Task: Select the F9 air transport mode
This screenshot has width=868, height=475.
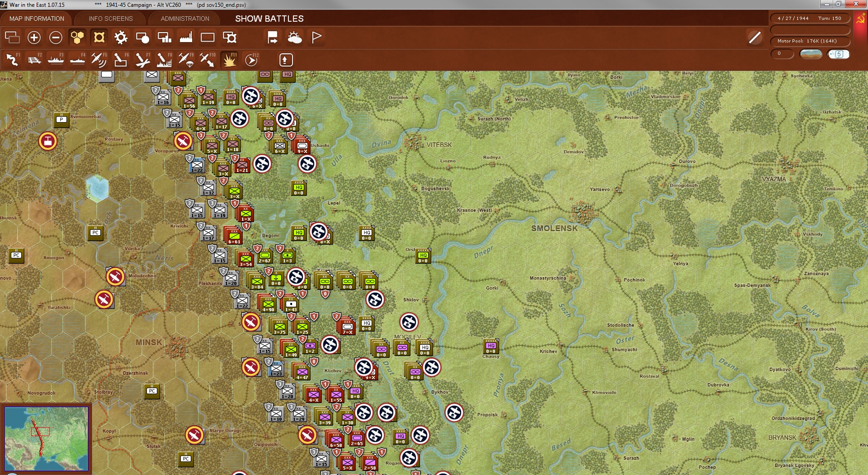Action: (x=186, y=59)
